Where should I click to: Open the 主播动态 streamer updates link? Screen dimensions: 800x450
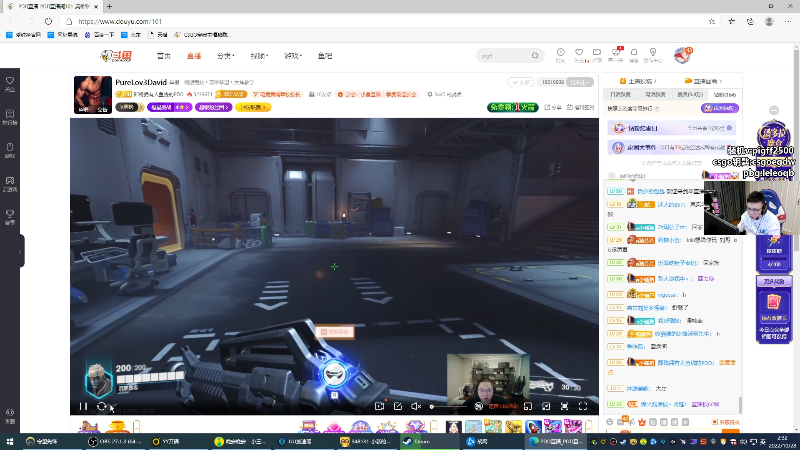coord(638,81)
